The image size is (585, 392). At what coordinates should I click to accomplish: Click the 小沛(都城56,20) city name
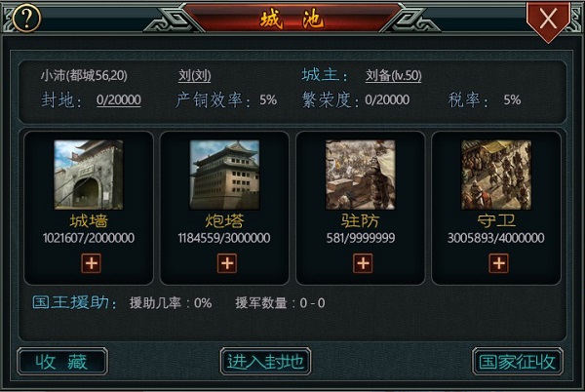click(x=84, y=76)
